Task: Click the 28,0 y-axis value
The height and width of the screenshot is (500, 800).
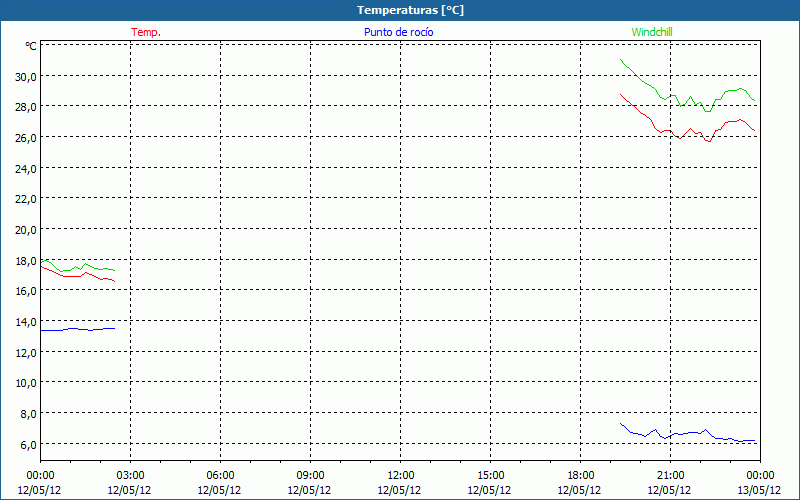Action: click(x=26, y=107)
